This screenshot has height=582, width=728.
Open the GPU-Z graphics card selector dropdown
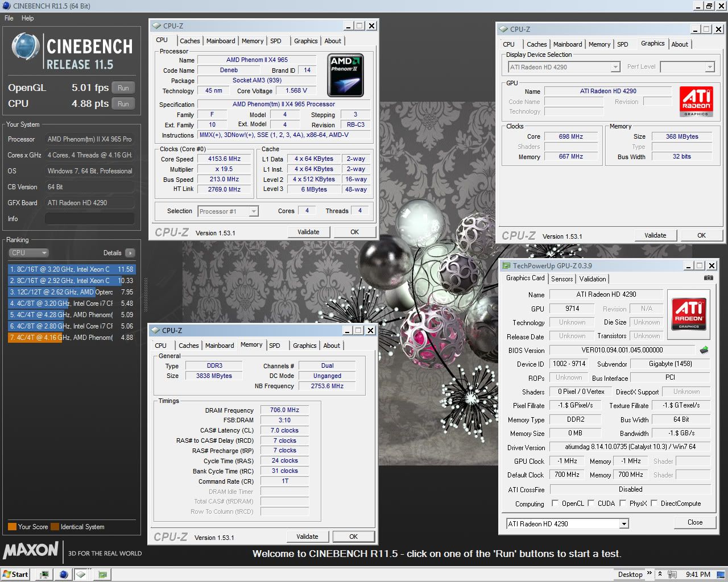point(624,524)
